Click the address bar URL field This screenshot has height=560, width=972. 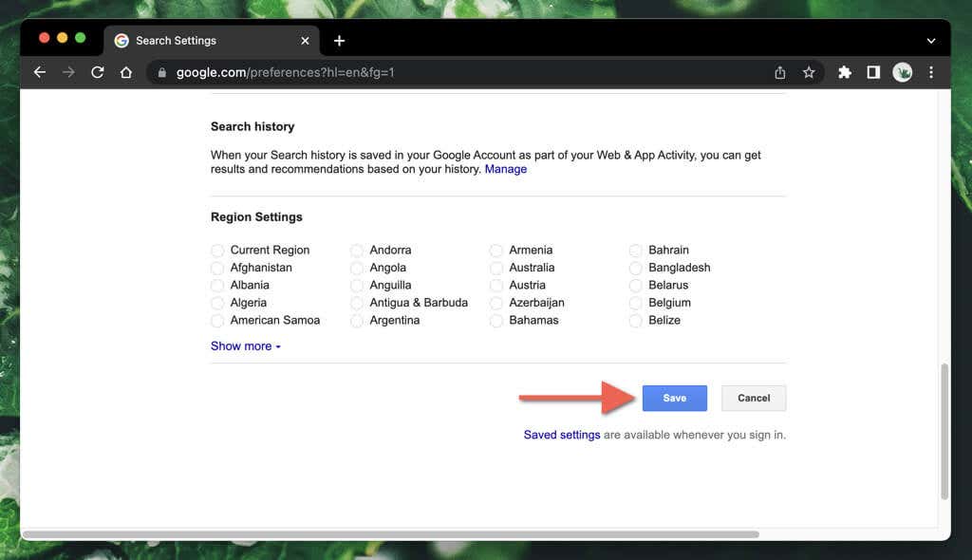coord(456,72)
